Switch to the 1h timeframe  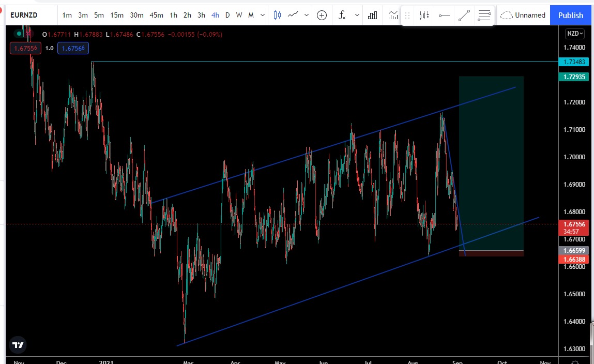point(173,15)
